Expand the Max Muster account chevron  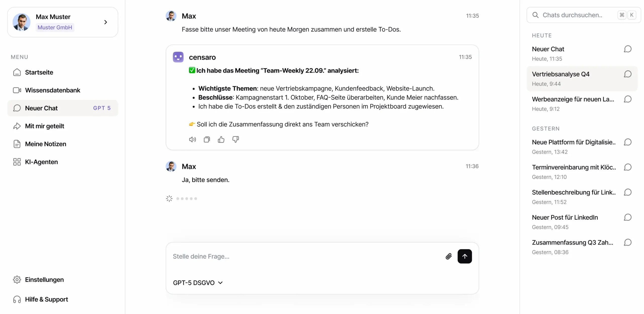pos(106,22)
